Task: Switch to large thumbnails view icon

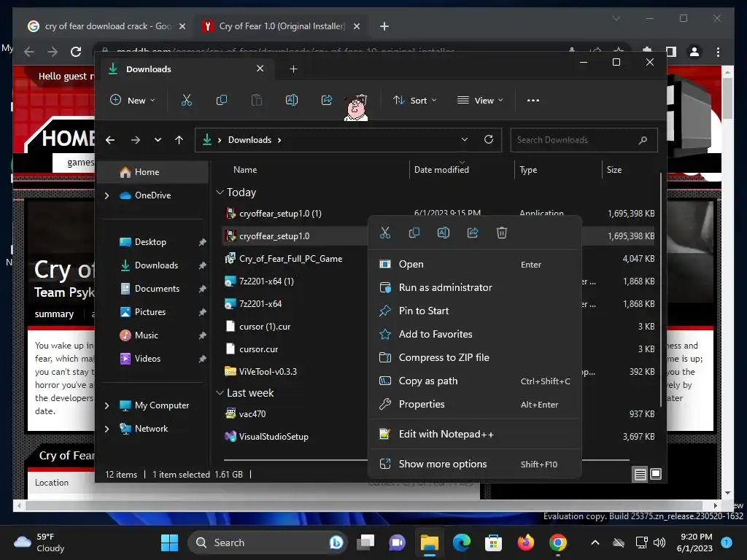Action: [656, 474]
